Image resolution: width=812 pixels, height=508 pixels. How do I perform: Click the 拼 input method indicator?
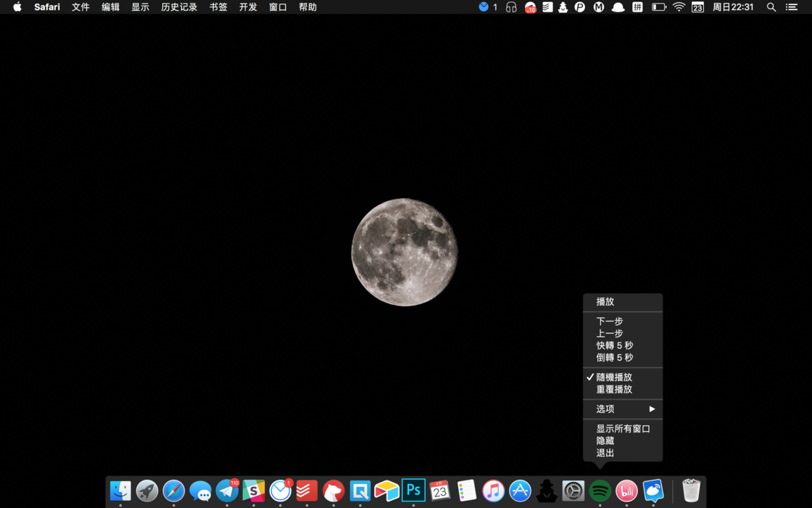click(x=637, y=7)
